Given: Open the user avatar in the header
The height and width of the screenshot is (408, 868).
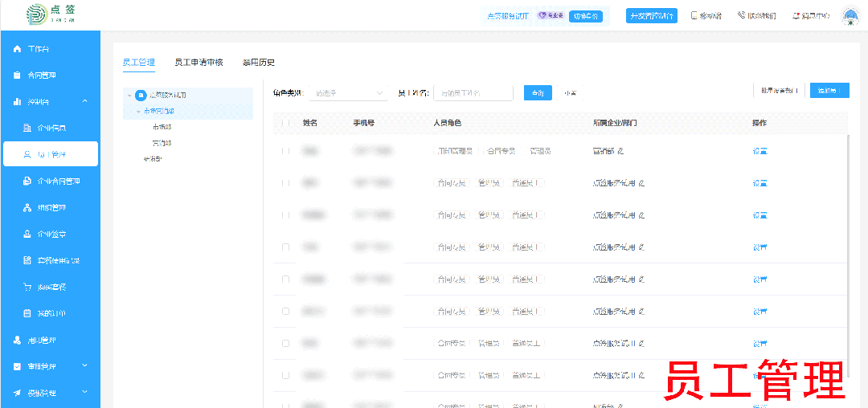Looking at the screenshot, I should pyautogui.click(x=850, y=16).
